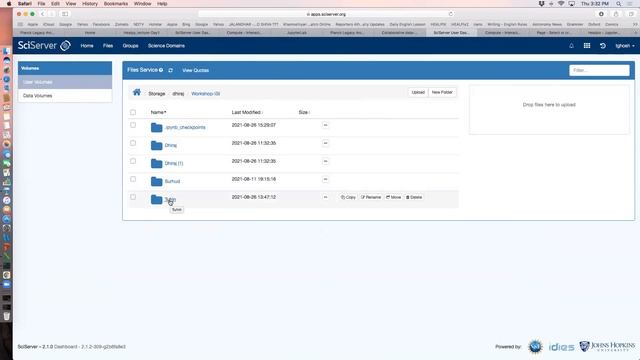This screenshot has height=360, width=640.
Task: Go to the home folder icon
Action: click(x=137, y=93)
